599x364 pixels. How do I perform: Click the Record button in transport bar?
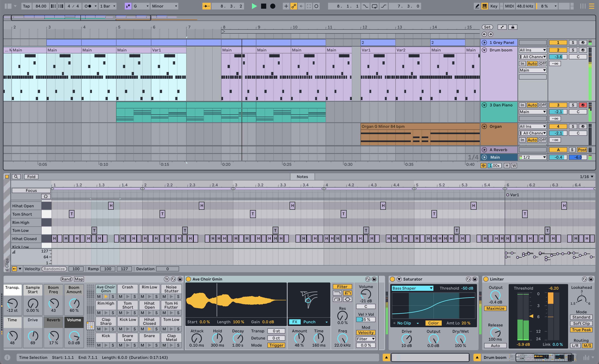[273, 6]
